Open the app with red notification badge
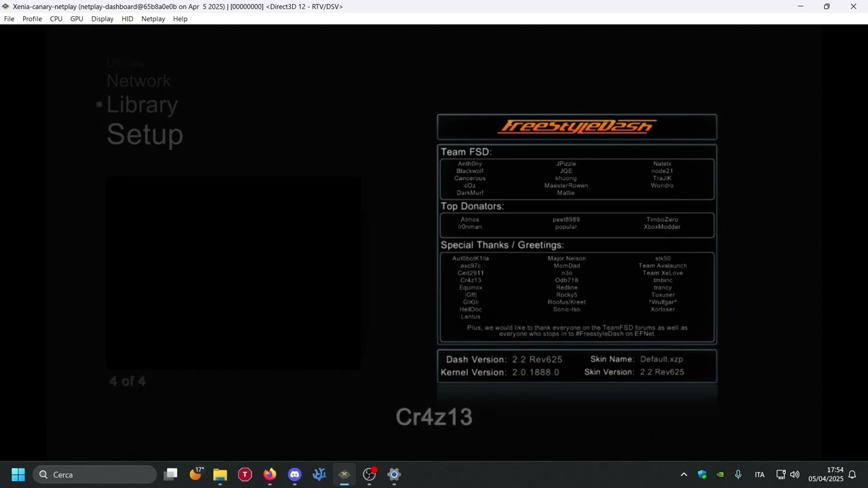The image size is (868, 488). click(370, 474)
